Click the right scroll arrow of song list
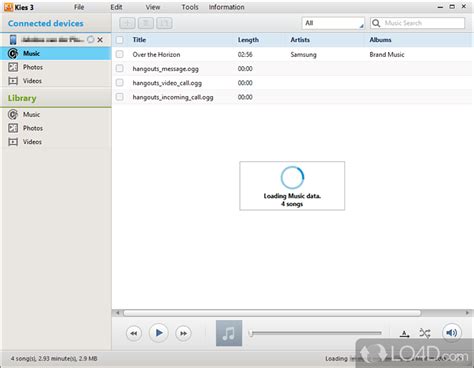 coord(467,313)
